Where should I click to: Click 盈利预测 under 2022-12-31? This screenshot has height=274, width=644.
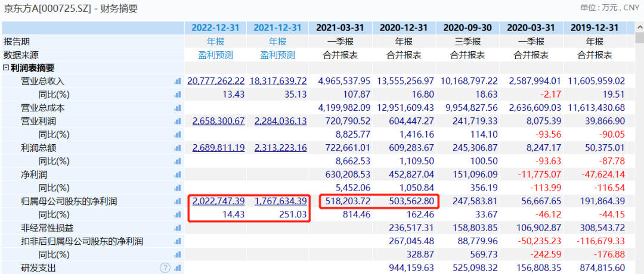[216, 55]
